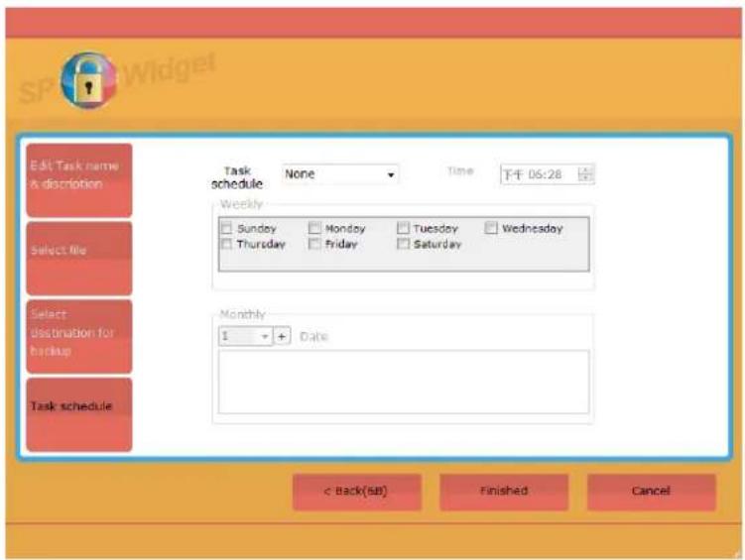Click the Time spinner arrows
Viewport: 745px width, 560px height.
tap(585, 174)
